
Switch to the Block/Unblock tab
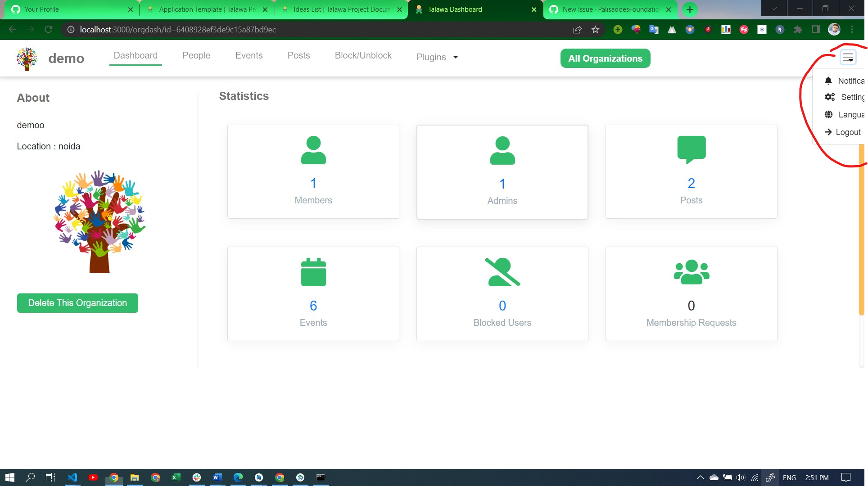(x=363, y=55)
